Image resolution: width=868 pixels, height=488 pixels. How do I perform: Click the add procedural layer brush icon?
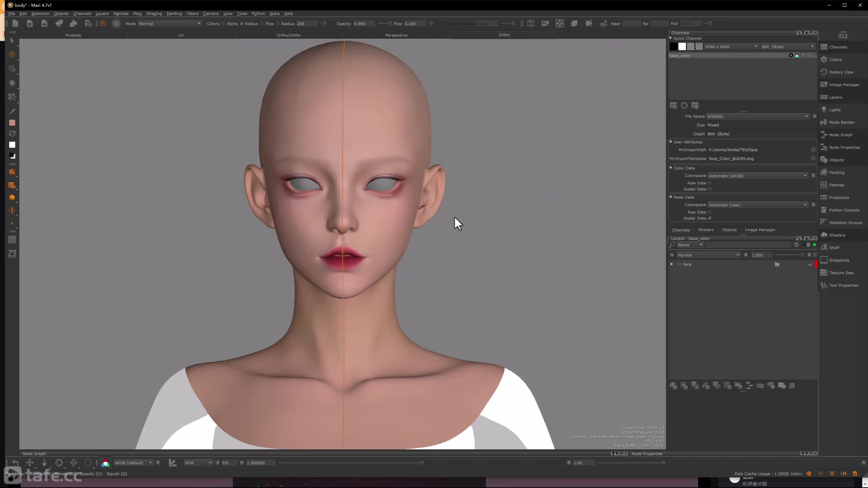(706, 386)
